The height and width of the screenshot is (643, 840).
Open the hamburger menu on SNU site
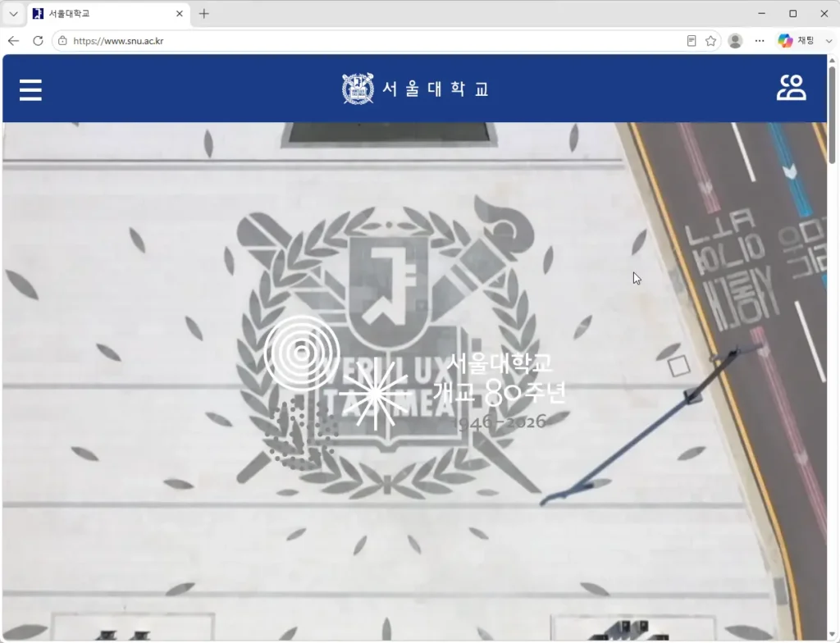(x=30, y=89)
